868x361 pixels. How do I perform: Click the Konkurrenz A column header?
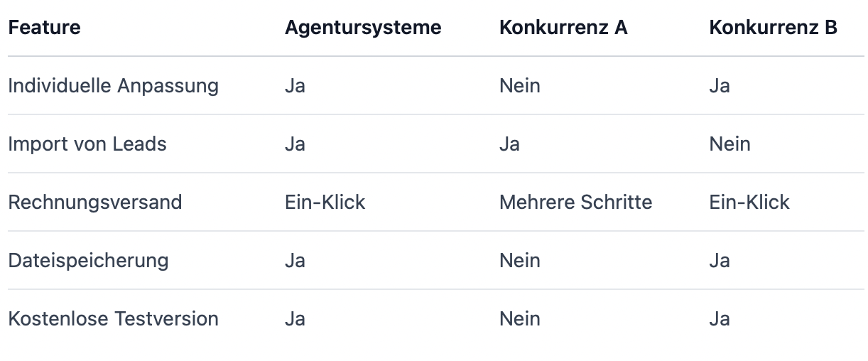click(563, 28)
